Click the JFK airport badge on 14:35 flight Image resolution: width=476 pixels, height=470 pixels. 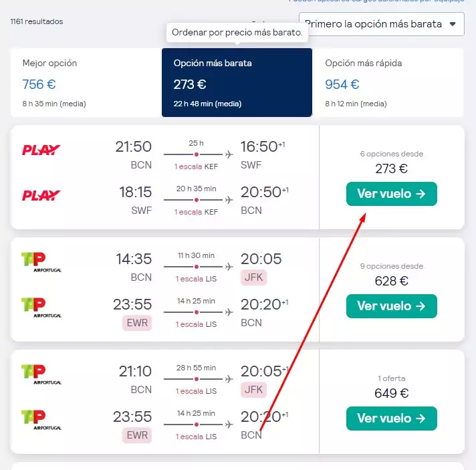[x=254, y=277]
